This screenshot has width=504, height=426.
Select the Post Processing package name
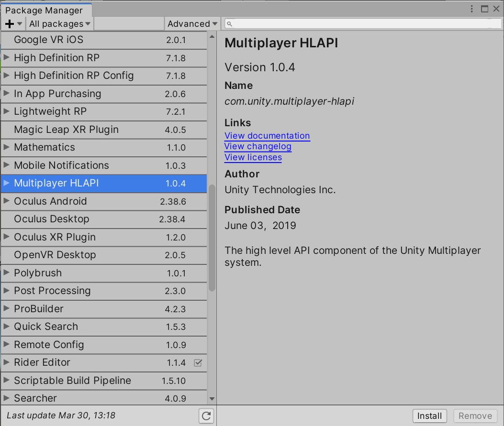tap(52, 291)
